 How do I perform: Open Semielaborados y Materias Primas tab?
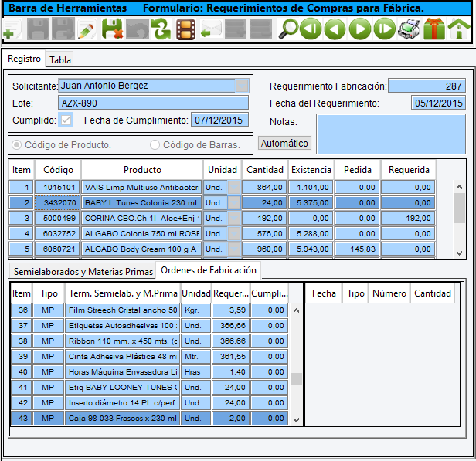[83, 272]
